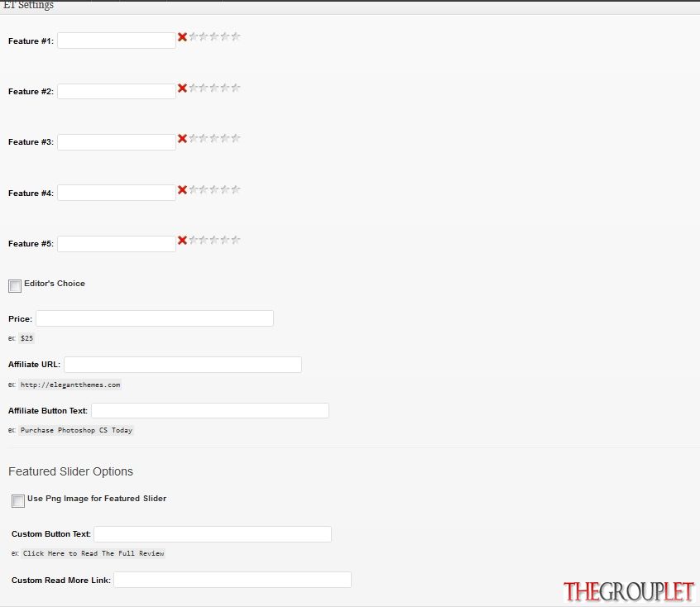
Task: Select the Feature #3 text box
Action: tap(117, 142)
